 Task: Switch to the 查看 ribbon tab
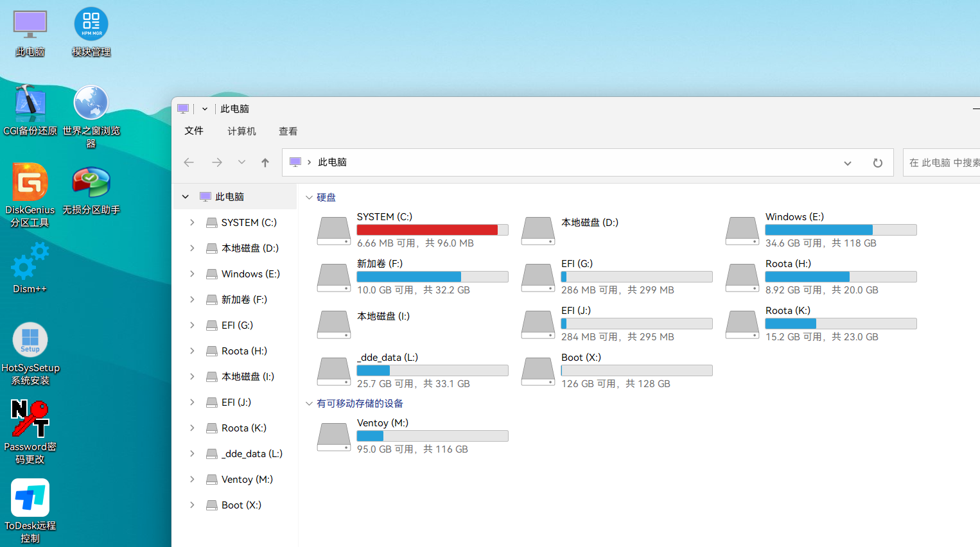[288, 131]
